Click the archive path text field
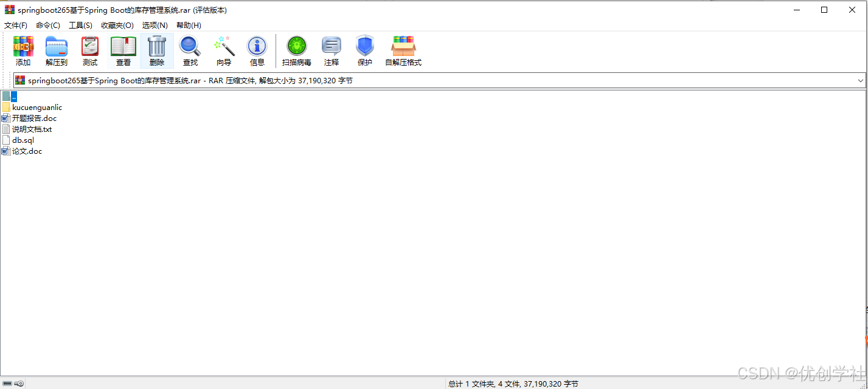The width and height of the screenshot is (868, 389). tap(439, 80)
